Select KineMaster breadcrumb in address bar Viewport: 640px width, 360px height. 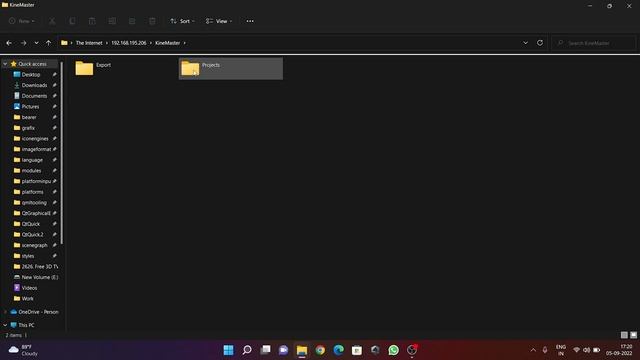[167, 43]
